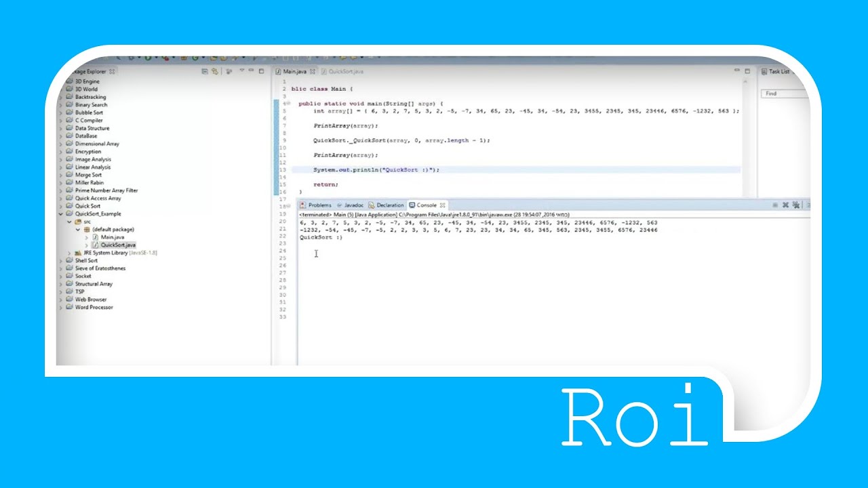Switch to the Main.java editor tab

[x=294, y=71]
